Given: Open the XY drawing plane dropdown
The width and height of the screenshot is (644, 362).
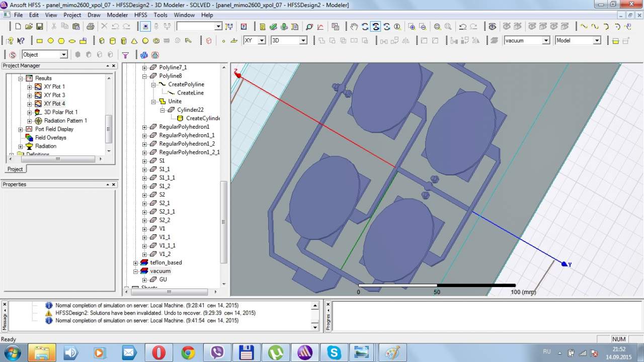Looking at the screenshot, I should tap(261, 41).
